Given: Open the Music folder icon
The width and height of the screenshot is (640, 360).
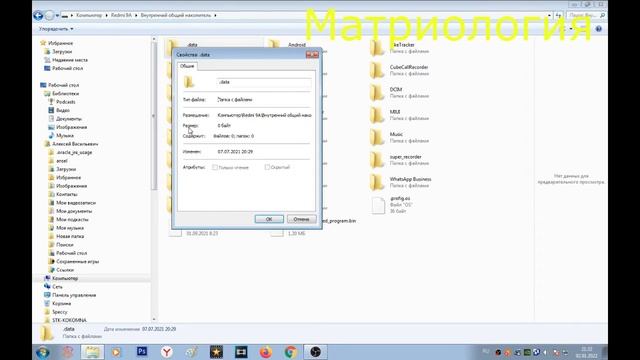Looking at the screenshot, I should coord(377,138).
